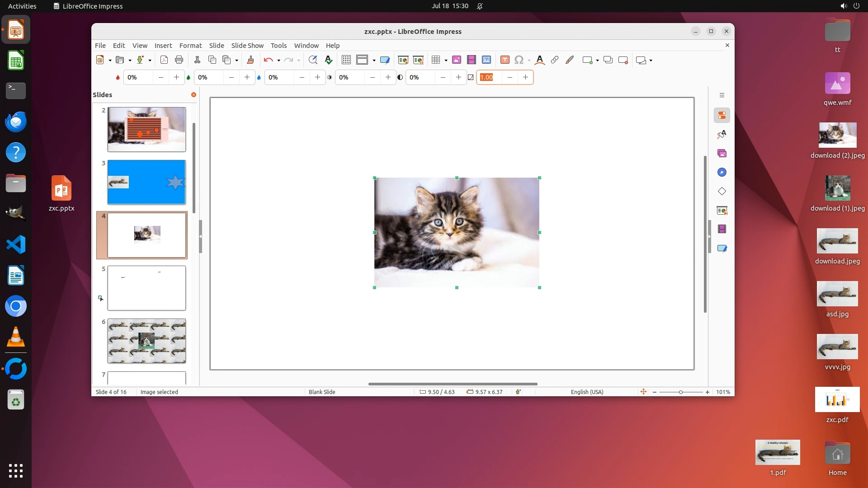The height and width of the screenshot is (488, 868).
Task: Click the zoom slider in status bar
Action: tap(681, 392)
